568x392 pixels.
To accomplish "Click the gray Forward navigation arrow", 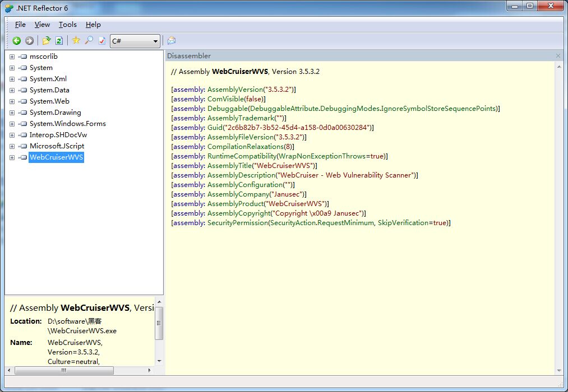I will 29,41.
